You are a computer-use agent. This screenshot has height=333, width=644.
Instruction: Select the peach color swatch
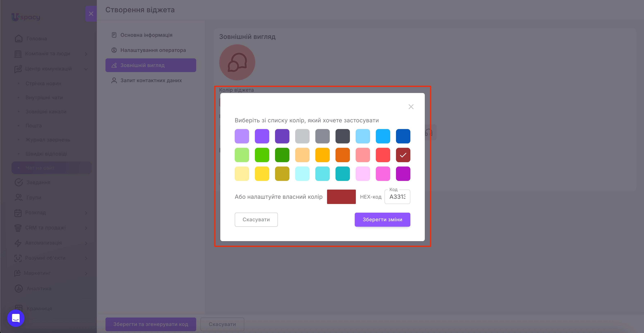coord(302,155)
